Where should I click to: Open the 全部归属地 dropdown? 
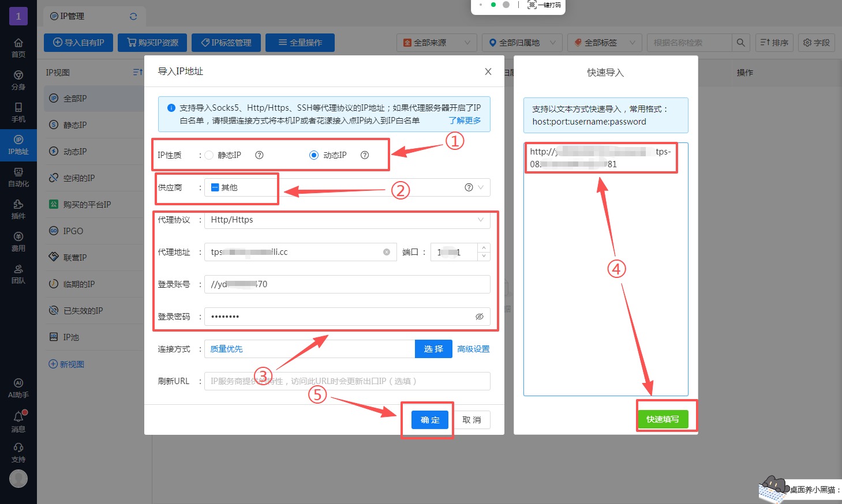tap(522, 42)
